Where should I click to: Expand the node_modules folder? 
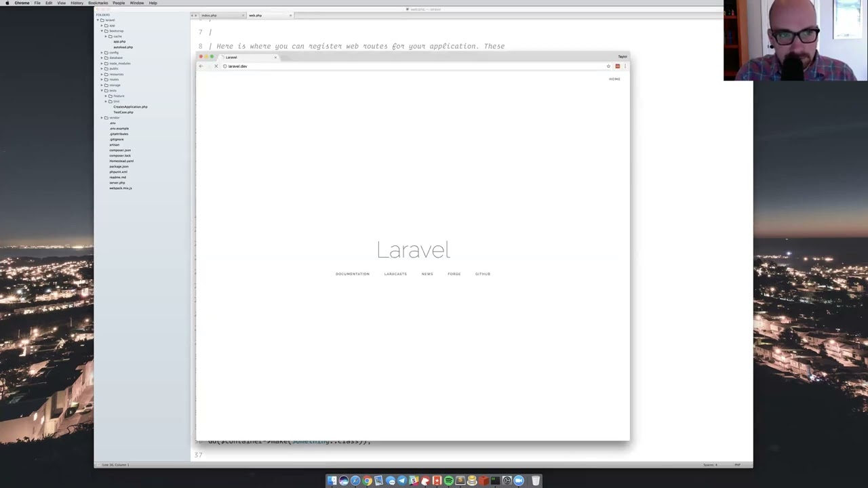point(102,64)
